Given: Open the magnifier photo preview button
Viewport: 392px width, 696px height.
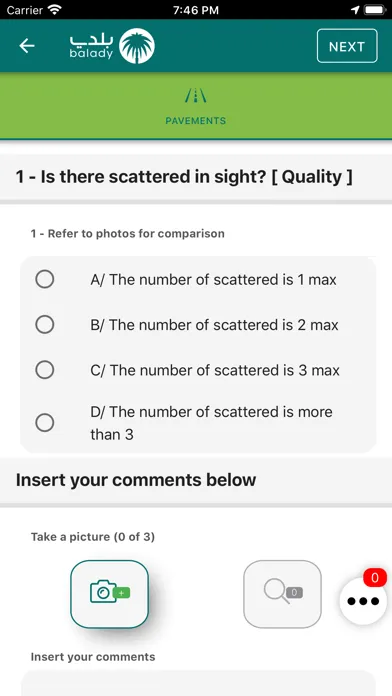Looking at the screenshot, I should (282, 594).
